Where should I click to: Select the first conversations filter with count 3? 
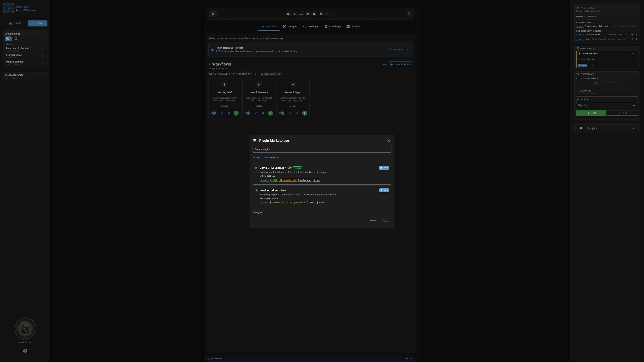(x=9, y=39)
